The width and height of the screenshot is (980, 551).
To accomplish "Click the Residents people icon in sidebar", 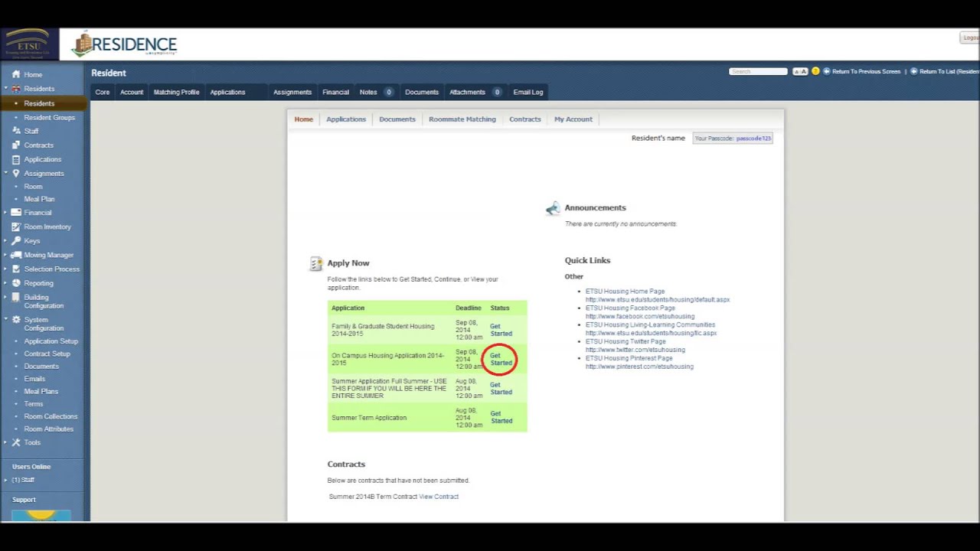I will [x=16, y=89].
